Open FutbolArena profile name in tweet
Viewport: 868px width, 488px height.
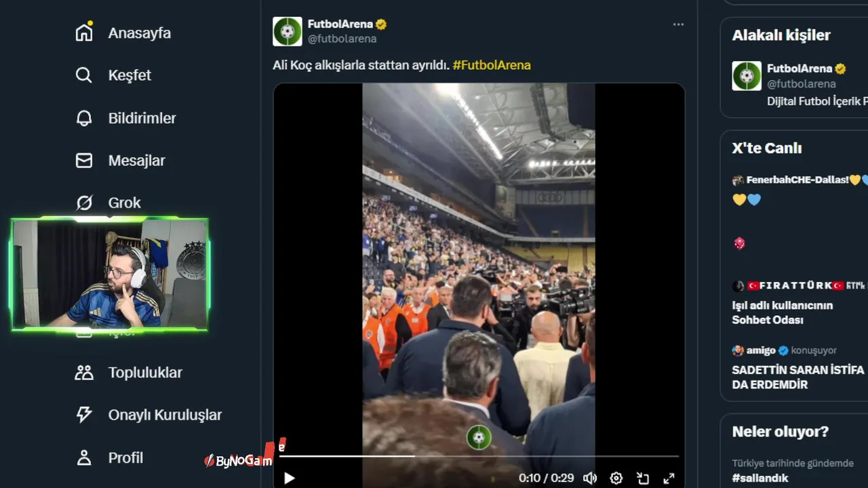click(340, 24)
